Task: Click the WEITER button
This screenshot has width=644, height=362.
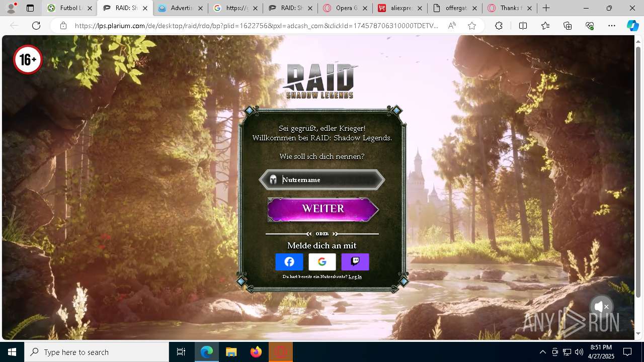Action: [x=323, y=209]
